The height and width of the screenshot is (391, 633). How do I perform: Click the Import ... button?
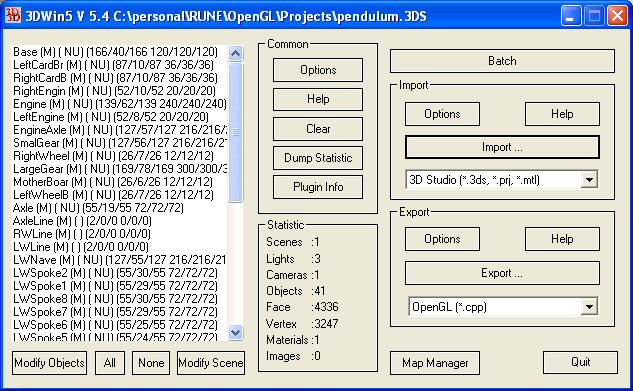point(502,147)
